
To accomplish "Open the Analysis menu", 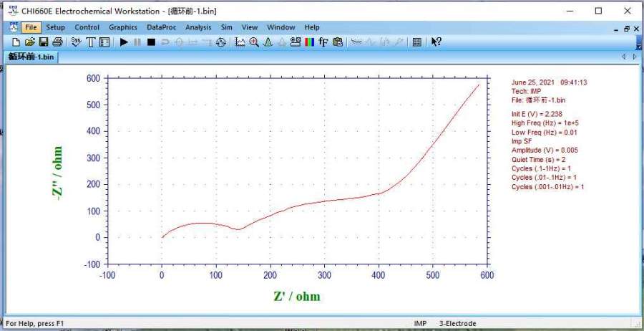I will [198, 27].
